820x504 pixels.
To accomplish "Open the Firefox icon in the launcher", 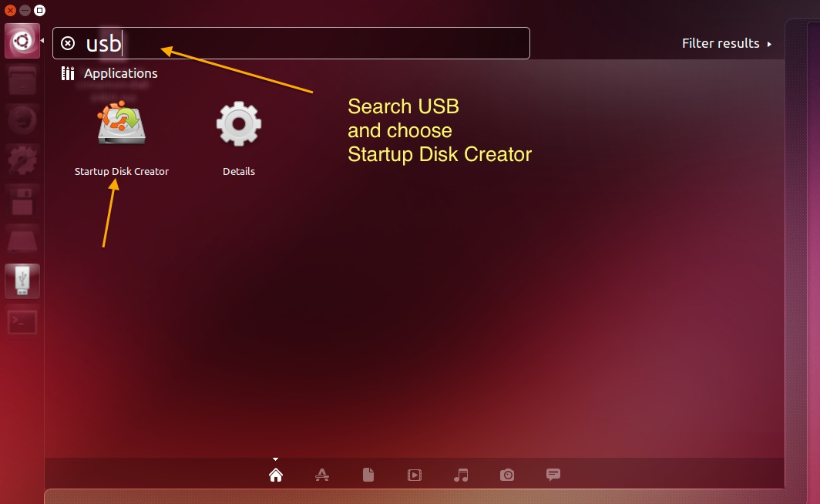I will [22, 119].
